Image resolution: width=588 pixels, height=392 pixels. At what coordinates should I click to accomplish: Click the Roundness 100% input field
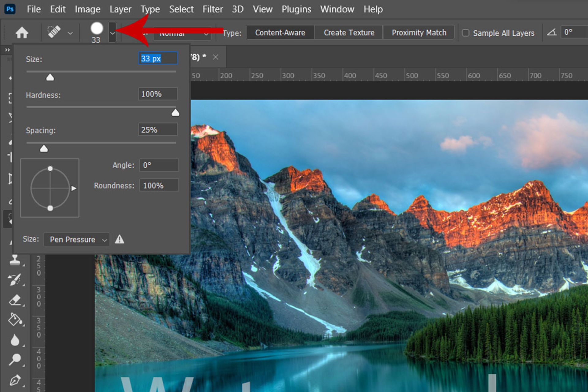159,186
